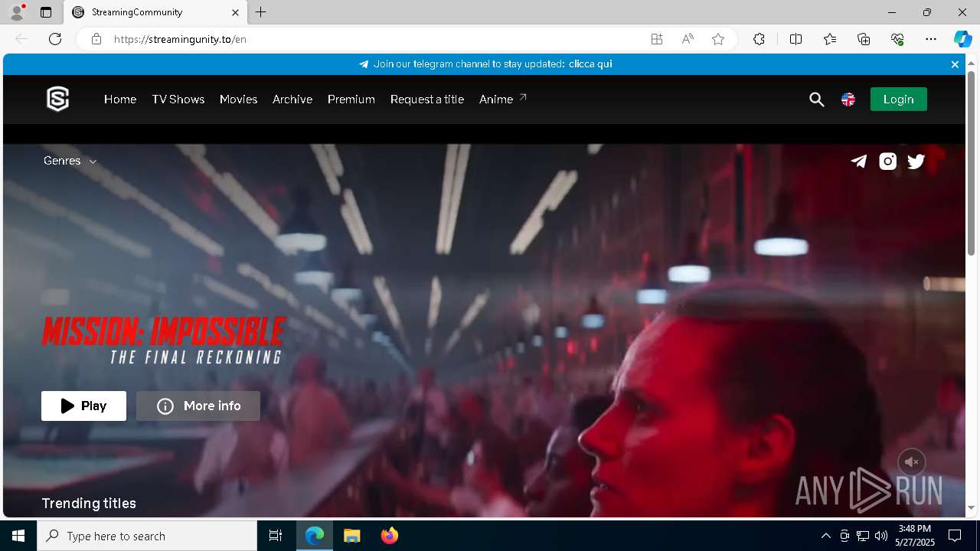This screenshot has width=980, height=551.
Task: Open the Telegram social icon
Action: click(x=859, y=161)
